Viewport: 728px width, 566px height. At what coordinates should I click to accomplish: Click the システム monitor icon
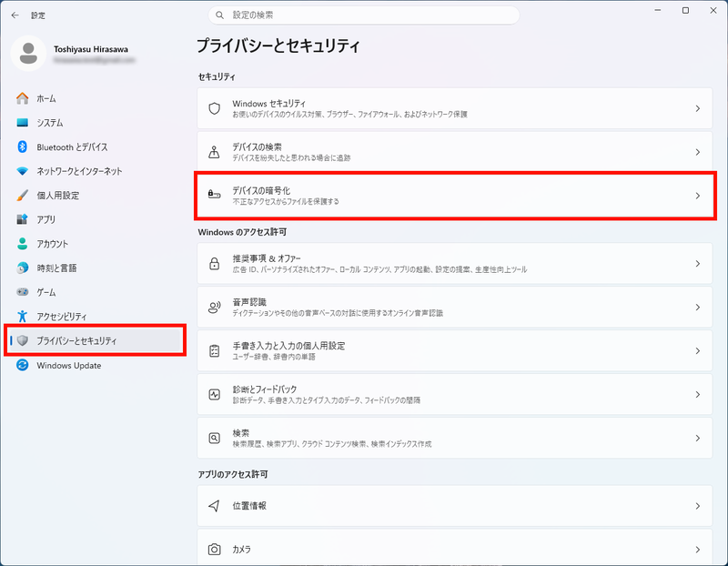pyautogui.click(x=22, y=123)
